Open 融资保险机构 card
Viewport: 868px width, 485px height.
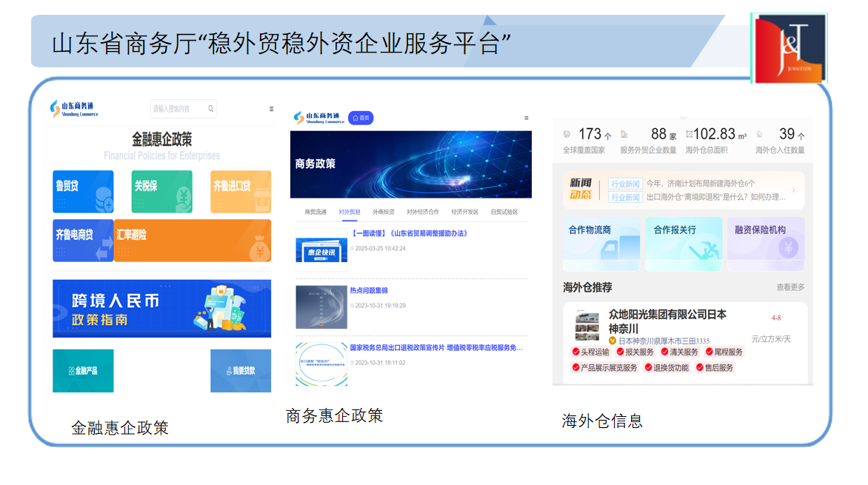[765, 244]
